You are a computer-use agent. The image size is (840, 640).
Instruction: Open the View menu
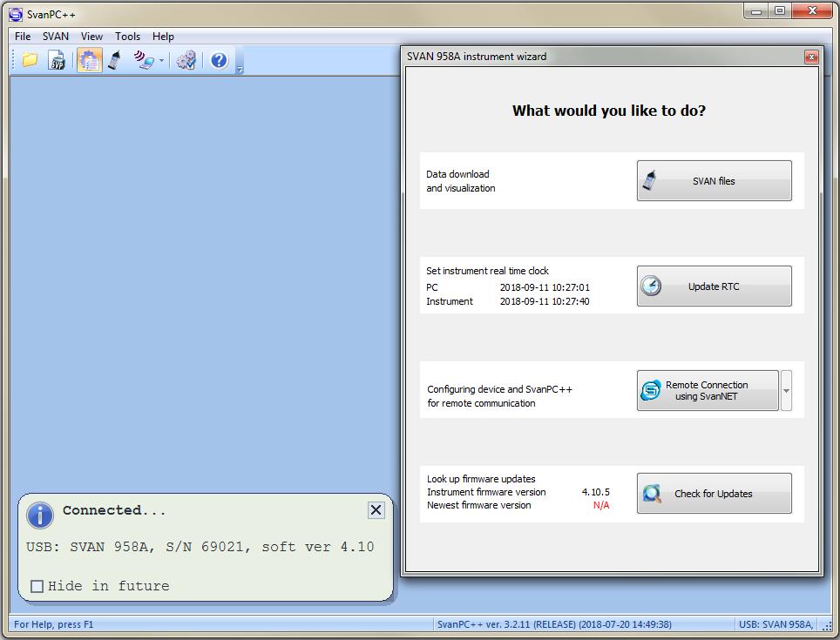[x=91, y=37]
